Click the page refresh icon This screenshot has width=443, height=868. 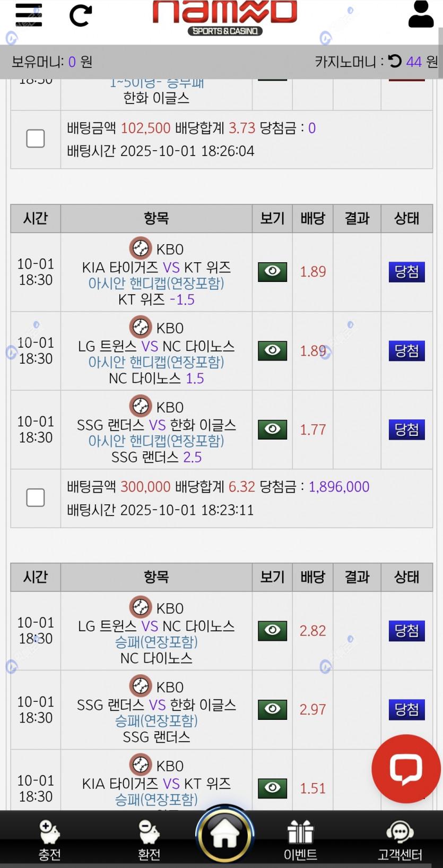tap(81, 15)
